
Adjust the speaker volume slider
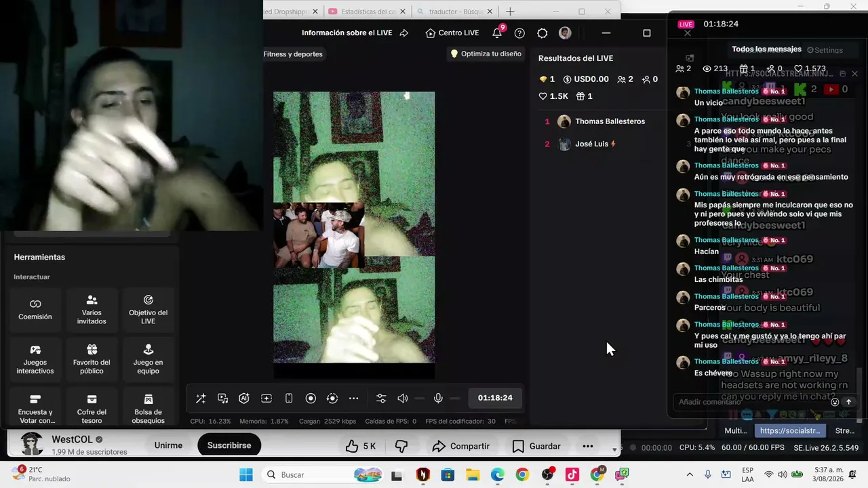419,399
